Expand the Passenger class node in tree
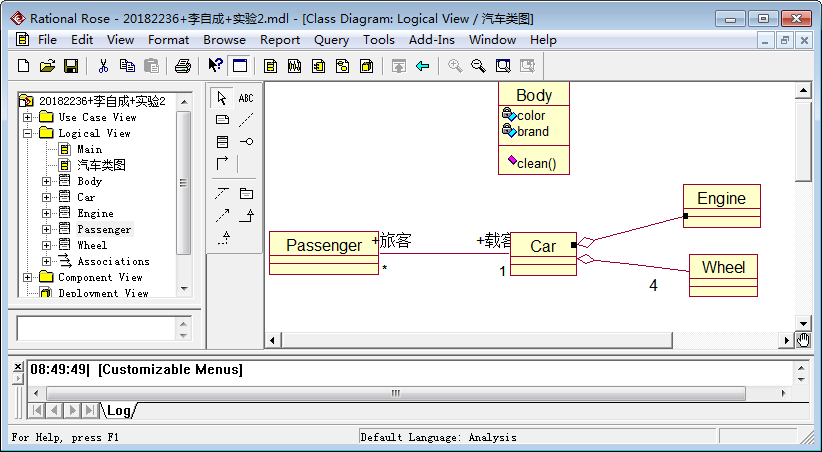This screenshot has height=452, width=822. pos(47,229)
